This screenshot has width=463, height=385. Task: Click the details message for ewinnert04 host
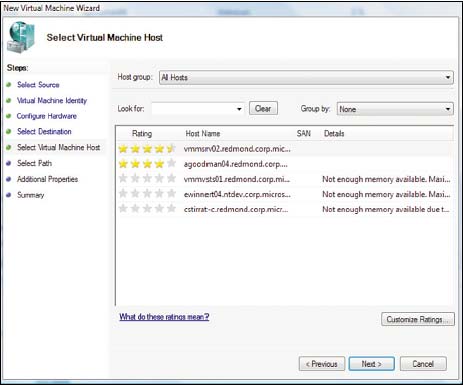(x=386, y=194)
